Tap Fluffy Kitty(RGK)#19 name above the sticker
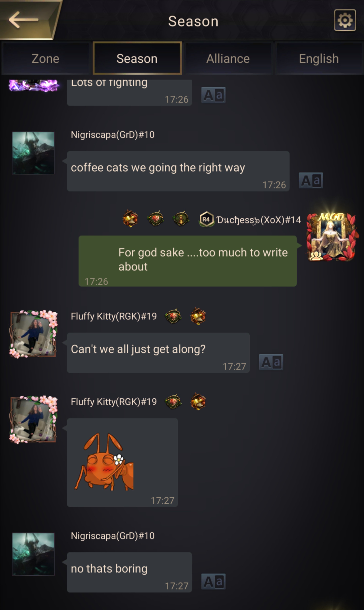The image size is (364, 610). point(114,402)
